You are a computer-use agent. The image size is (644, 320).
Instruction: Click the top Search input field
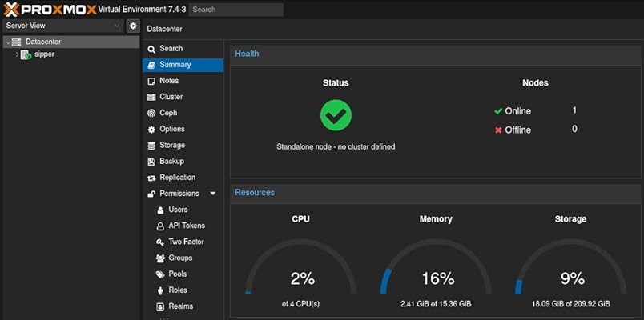235,10
